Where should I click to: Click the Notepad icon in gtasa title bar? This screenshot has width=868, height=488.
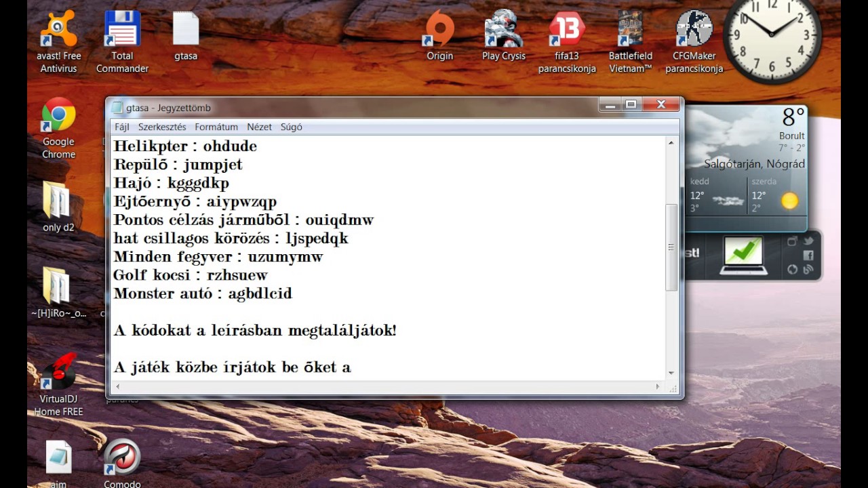point(117,107)
